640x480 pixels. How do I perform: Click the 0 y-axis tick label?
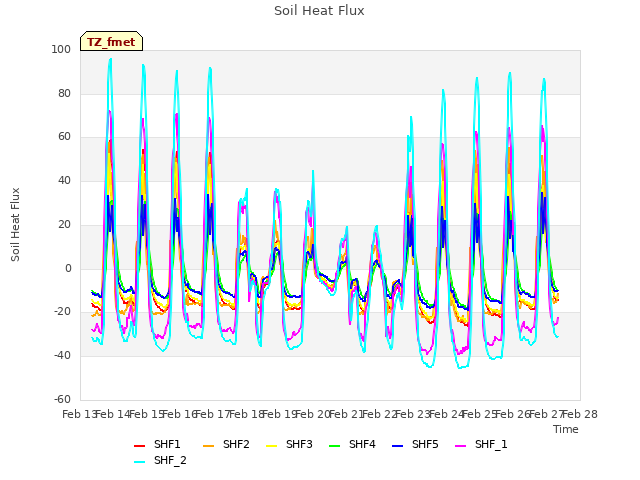pos(68,269)
